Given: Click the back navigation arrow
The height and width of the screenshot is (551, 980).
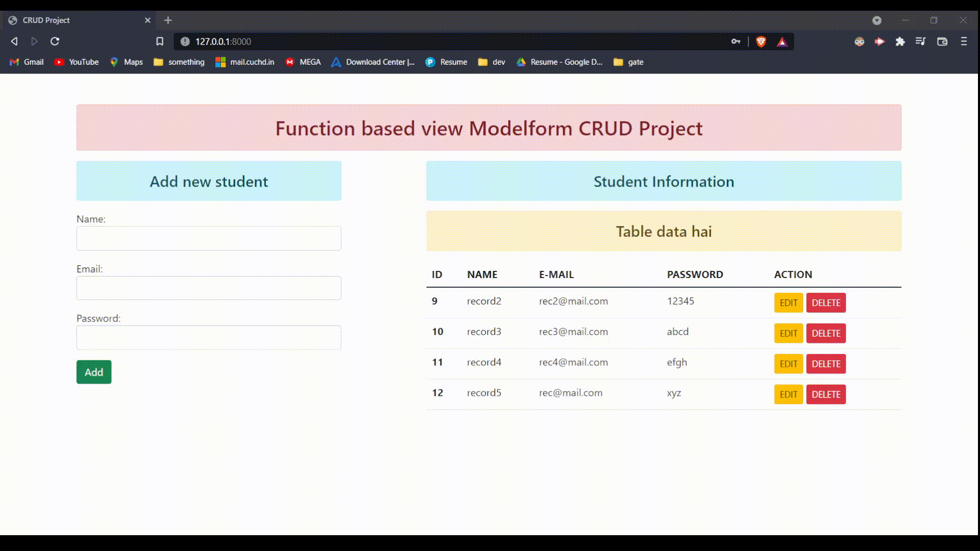Looking at the screenshot, I should (x=14, y=41).
